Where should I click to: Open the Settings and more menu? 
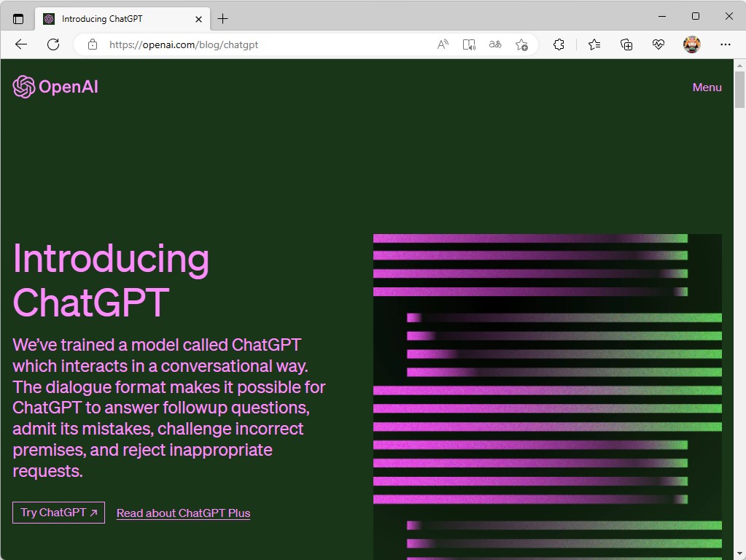click(726, 44)
